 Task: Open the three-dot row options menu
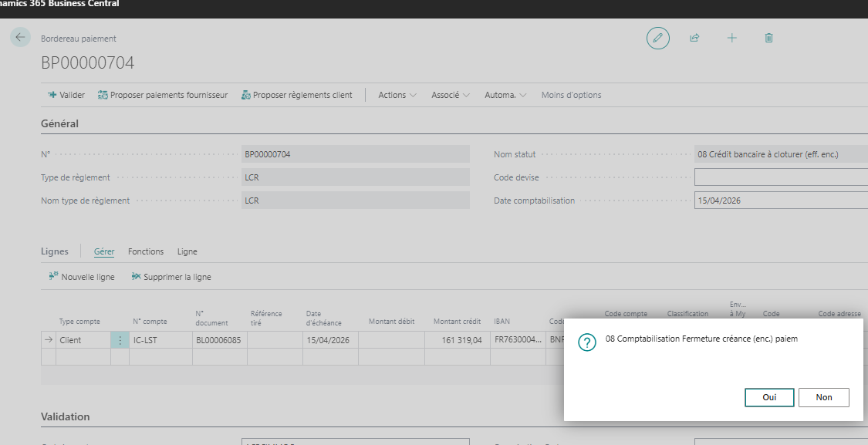coord(120,340)
